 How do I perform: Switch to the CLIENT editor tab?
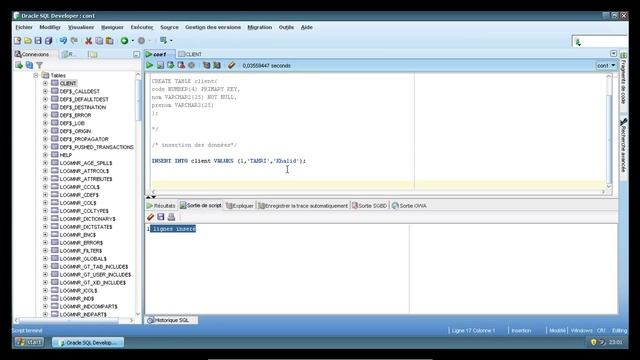tap(190, 54)
